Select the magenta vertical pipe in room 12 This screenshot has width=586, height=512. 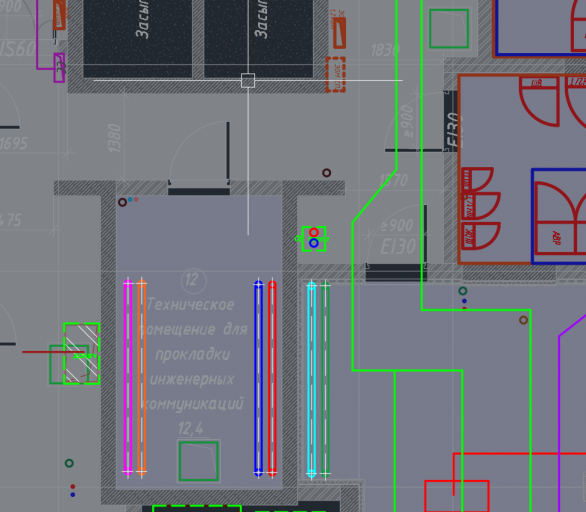pos(128,377)
